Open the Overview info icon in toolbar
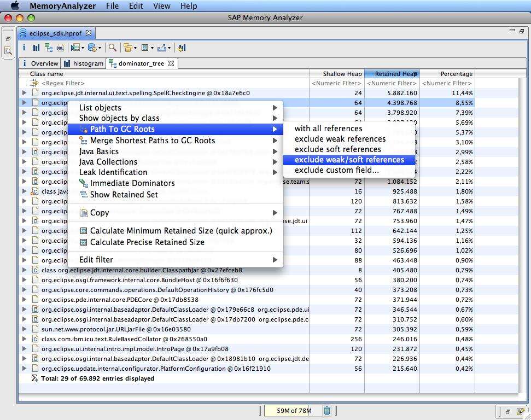 click(x=25, y=48)
